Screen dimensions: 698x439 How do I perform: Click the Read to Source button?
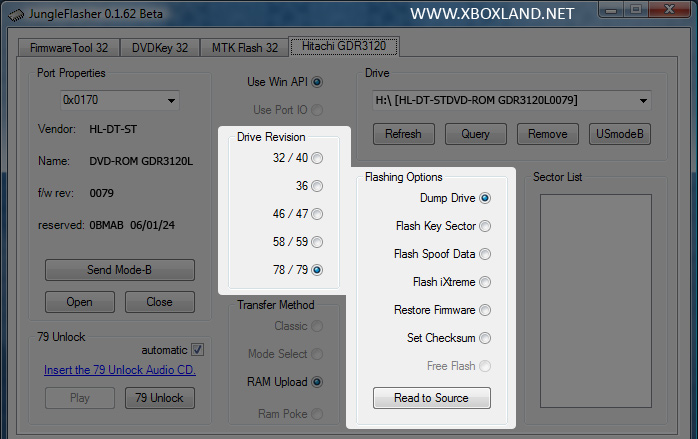click(x=432, y=398)
